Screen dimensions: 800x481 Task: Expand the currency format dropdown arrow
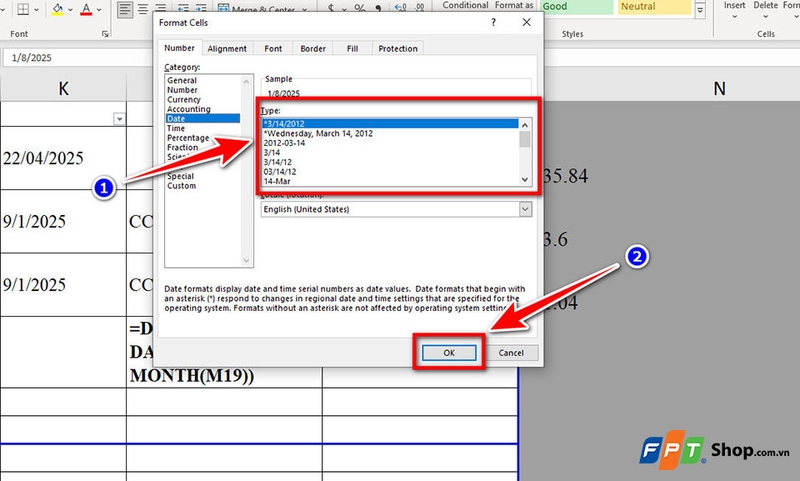344,10
